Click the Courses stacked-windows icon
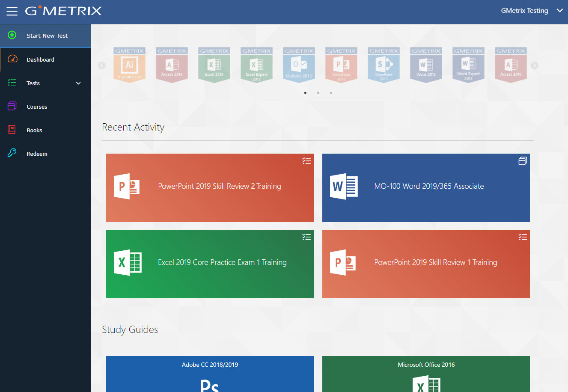Screen dimensions: 568x392 click(12, 106)
